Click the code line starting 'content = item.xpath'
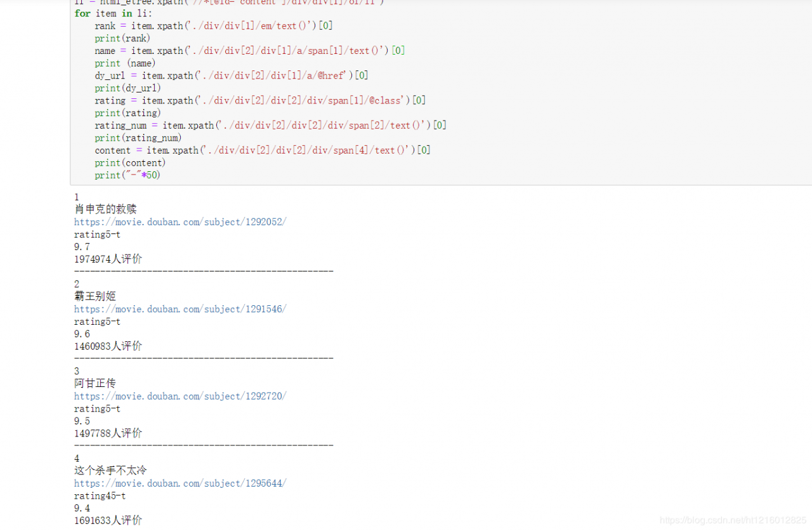 263,150
